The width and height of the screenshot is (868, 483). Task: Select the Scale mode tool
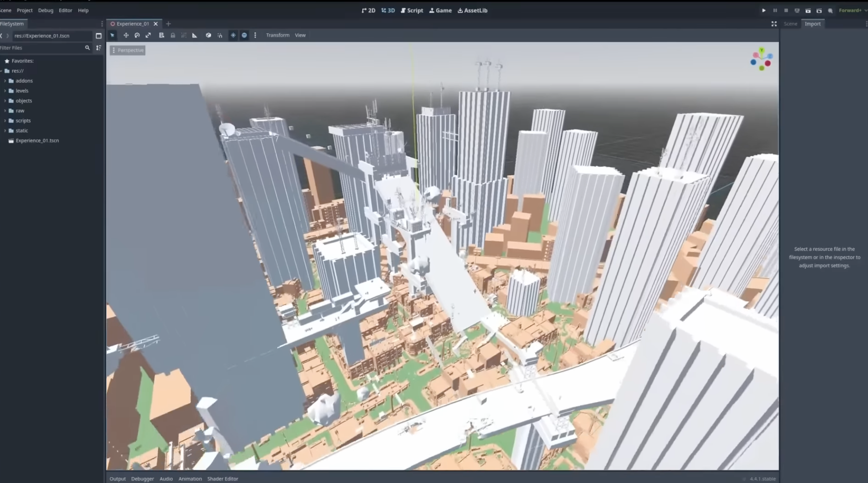coord(148,35)
